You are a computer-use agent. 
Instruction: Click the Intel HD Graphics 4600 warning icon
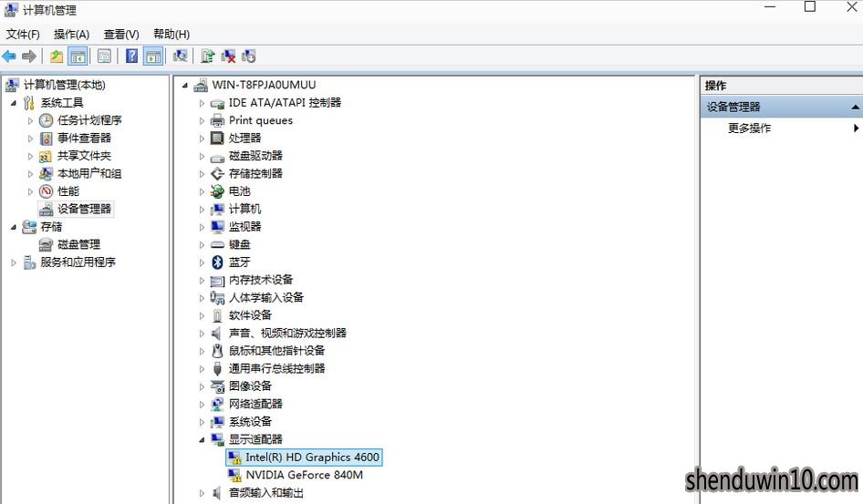click(235, 458)
